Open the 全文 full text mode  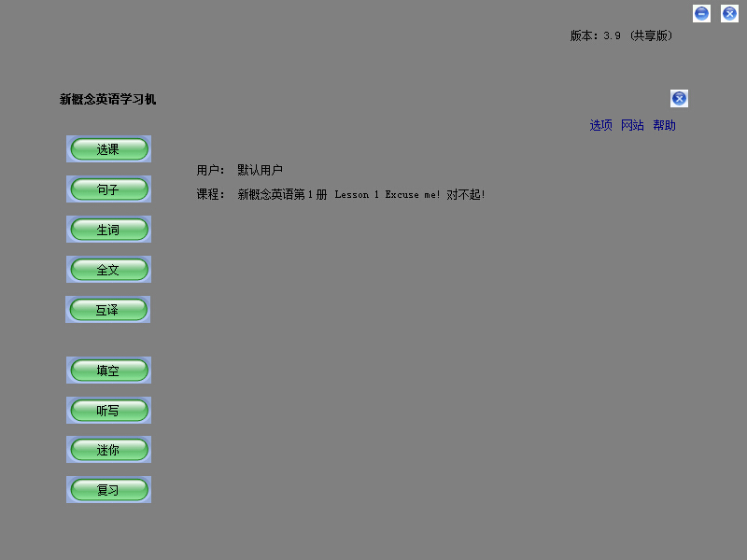[x=108, y=269]
